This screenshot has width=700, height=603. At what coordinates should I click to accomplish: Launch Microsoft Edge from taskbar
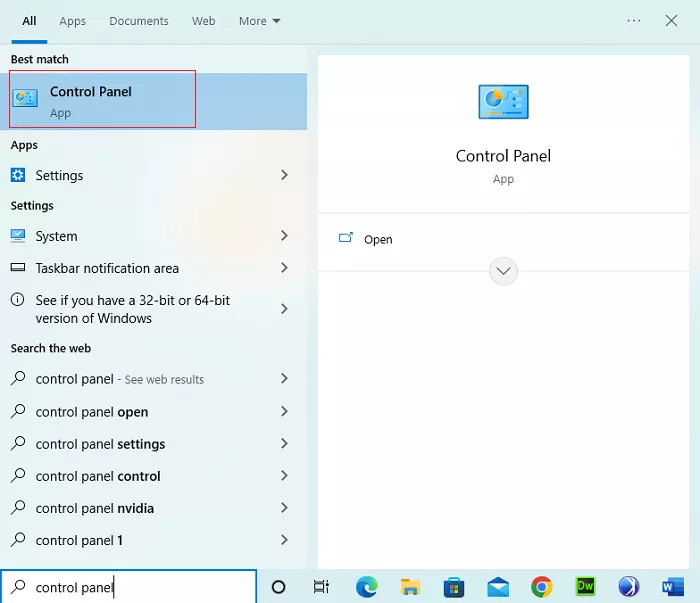[x=367, y=586]
